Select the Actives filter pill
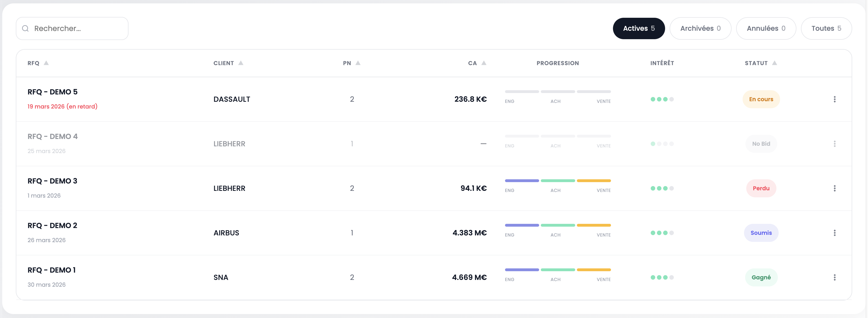868x318 pixels. point(639,29)
